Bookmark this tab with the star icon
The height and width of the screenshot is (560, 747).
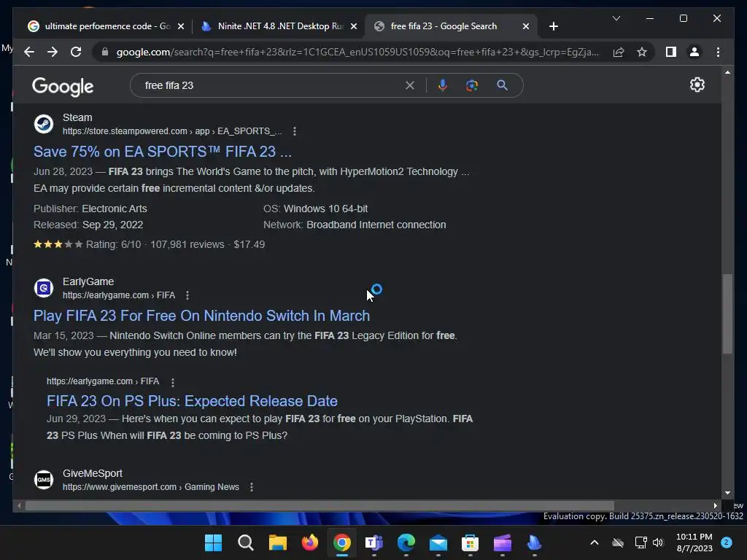tap(642, 52)
